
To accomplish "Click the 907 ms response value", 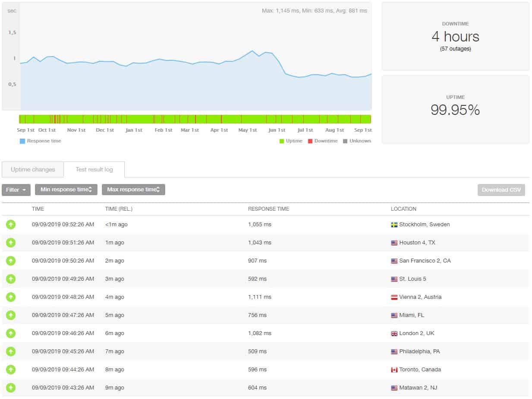I will click(257, 261).
